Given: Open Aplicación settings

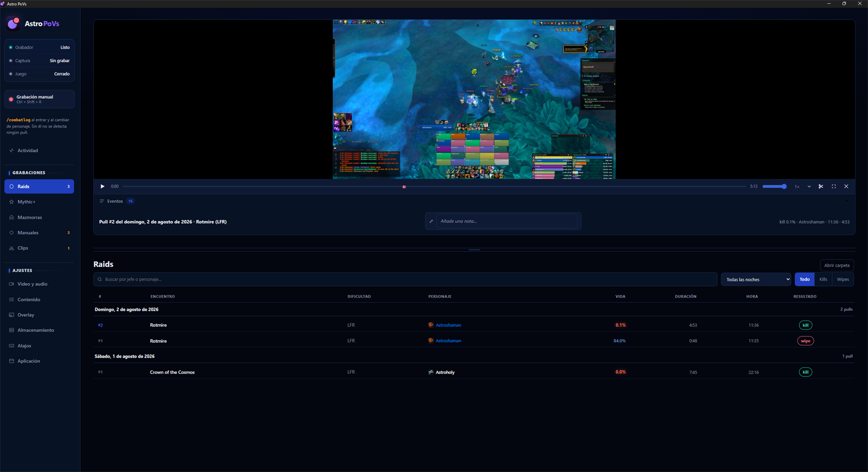Looking at the screenshot, I should coord(40,361).
